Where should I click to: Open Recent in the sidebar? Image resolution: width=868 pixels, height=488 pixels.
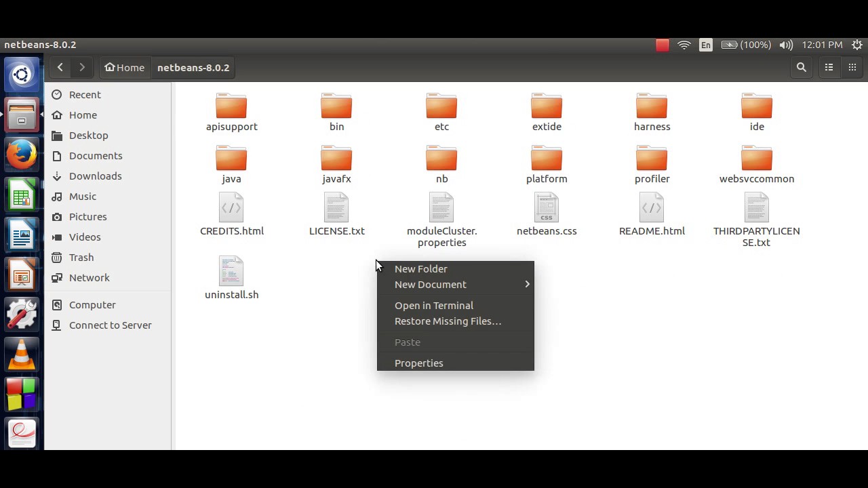(108, 95)
